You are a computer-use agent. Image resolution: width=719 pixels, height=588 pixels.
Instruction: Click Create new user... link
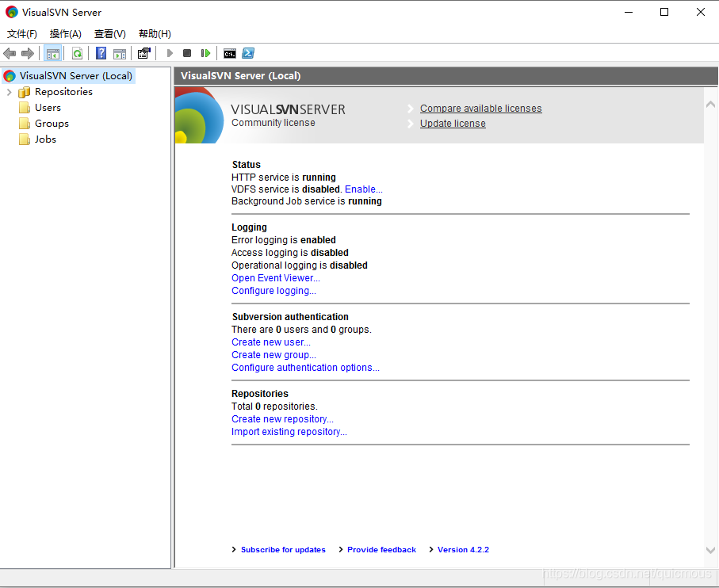[x=271, y=342]
